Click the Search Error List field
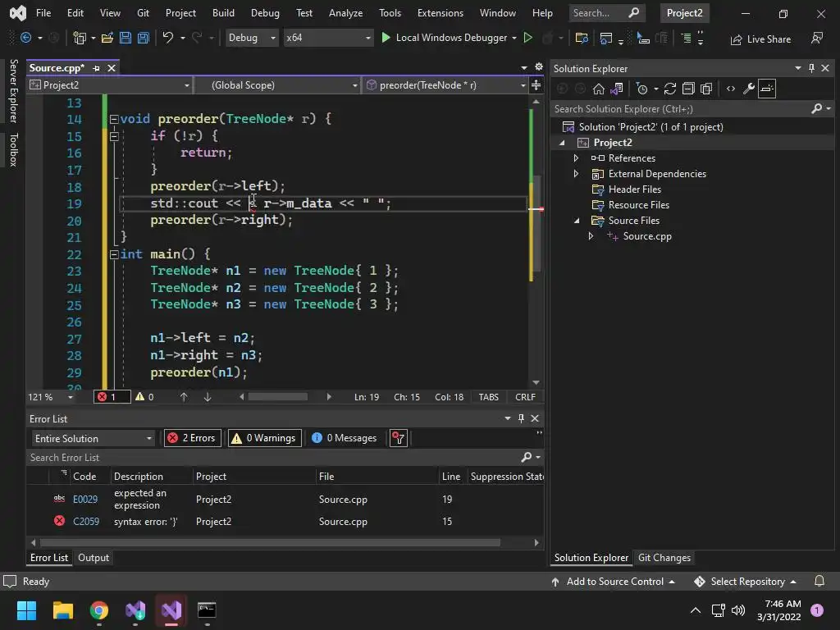The image size is (840, 630). (274, 458)
